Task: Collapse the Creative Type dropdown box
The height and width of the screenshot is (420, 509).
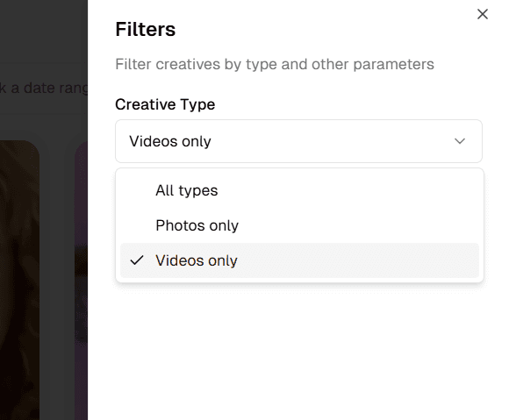Action: [x=298, y=141]
